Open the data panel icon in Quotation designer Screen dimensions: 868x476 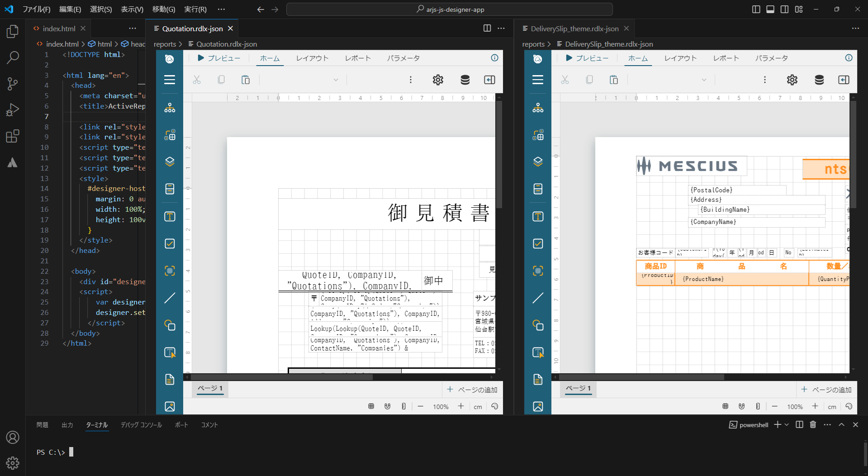click(x=465, y=80)
